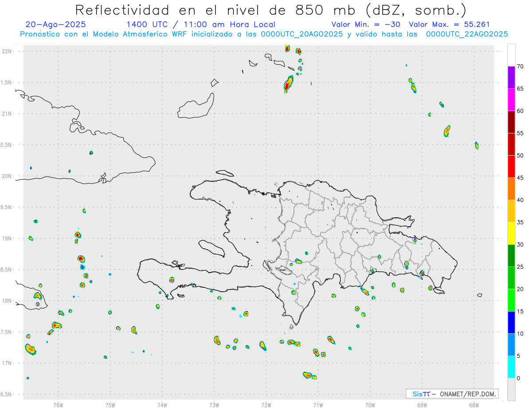Click the magenta 60–65 dBZ color band

(511, 100)
